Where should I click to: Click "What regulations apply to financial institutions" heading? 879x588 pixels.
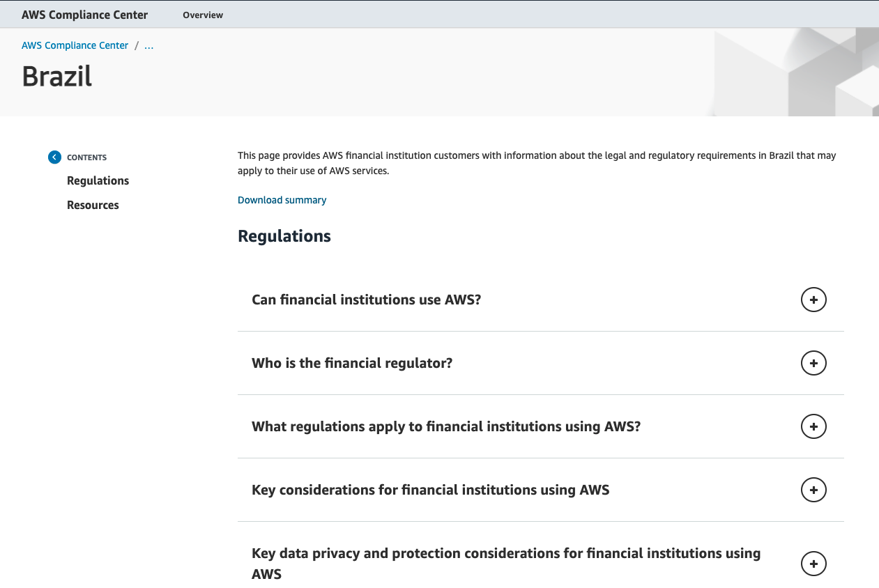pos(446,426)
